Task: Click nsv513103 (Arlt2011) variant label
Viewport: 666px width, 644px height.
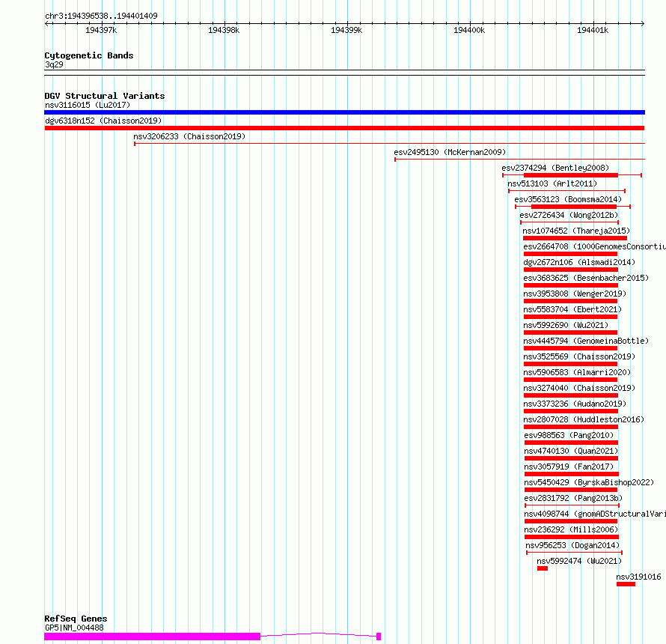Action: click(552, 183)
